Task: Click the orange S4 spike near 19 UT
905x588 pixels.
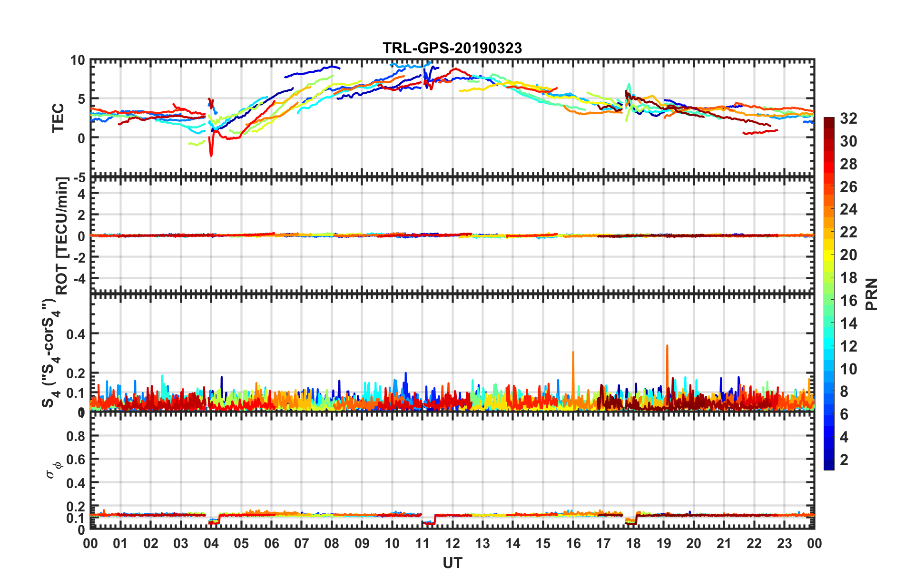Action: pos(667,373)
